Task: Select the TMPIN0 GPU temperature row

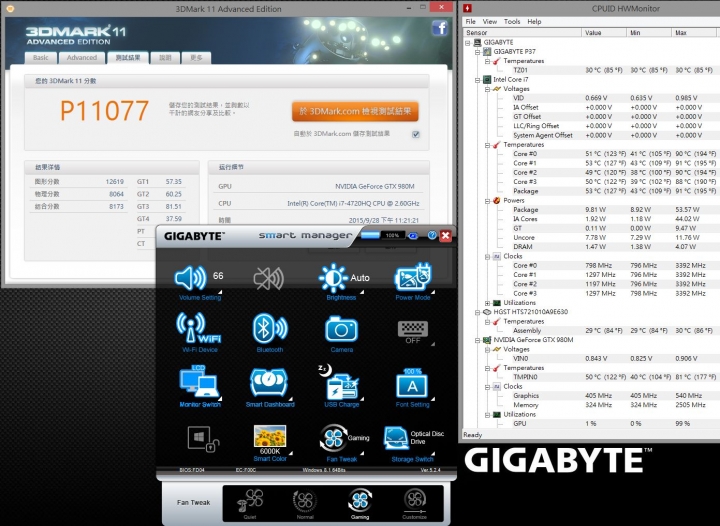Action: click(614, 377)
